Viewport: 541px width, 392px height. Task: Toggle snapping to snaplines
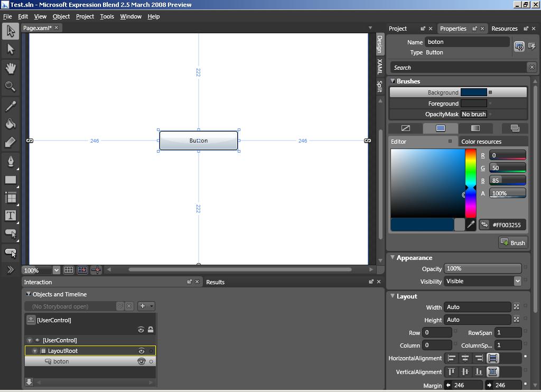(x=96, y=270)
